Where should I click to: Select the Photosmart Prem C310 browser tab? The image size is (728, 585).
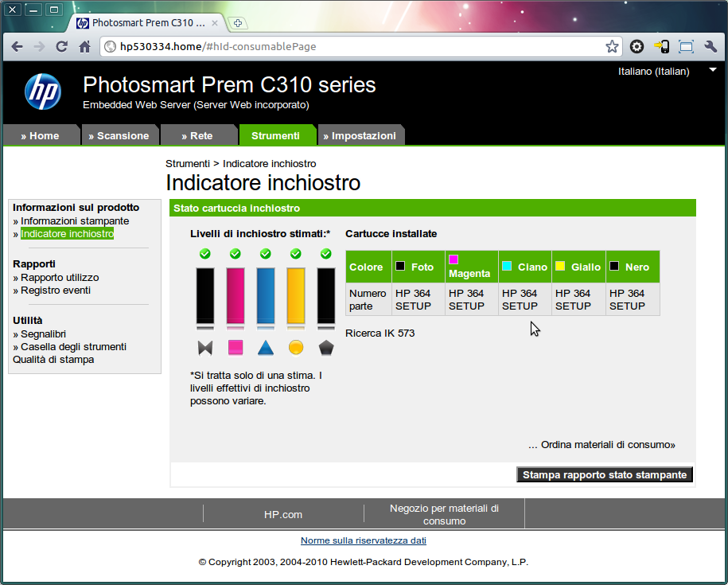(148, 23)
